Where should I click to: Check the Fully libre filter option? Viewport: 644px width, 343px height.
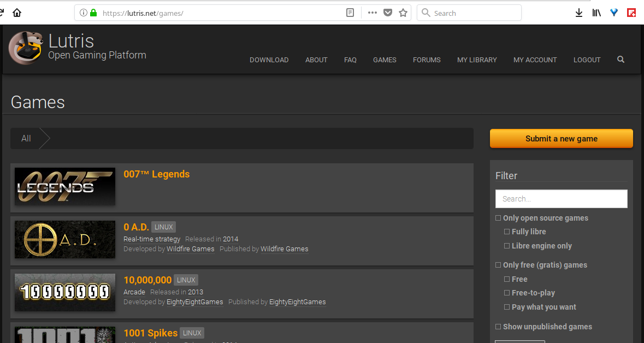pyautogui.click(x=507, y=232)
